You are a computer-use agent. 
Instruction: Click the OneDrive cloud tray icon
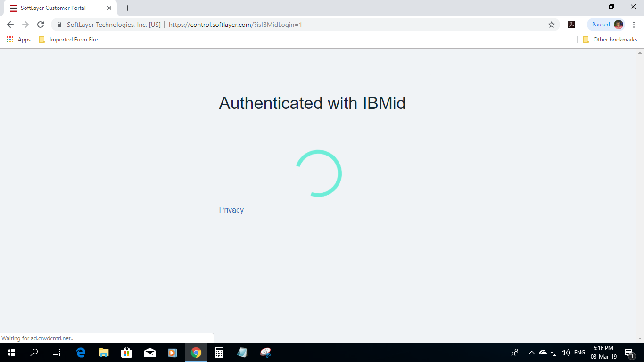543,353
